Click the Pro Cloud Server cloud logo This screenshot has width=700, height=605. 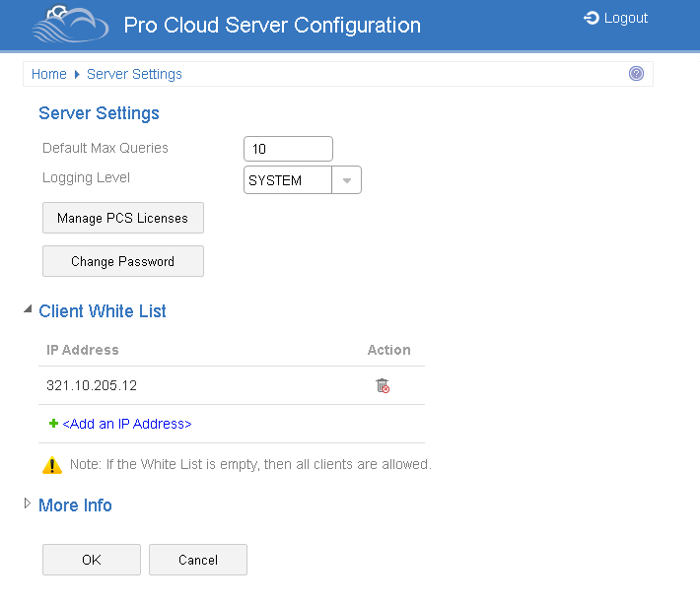tap(71, 24)
